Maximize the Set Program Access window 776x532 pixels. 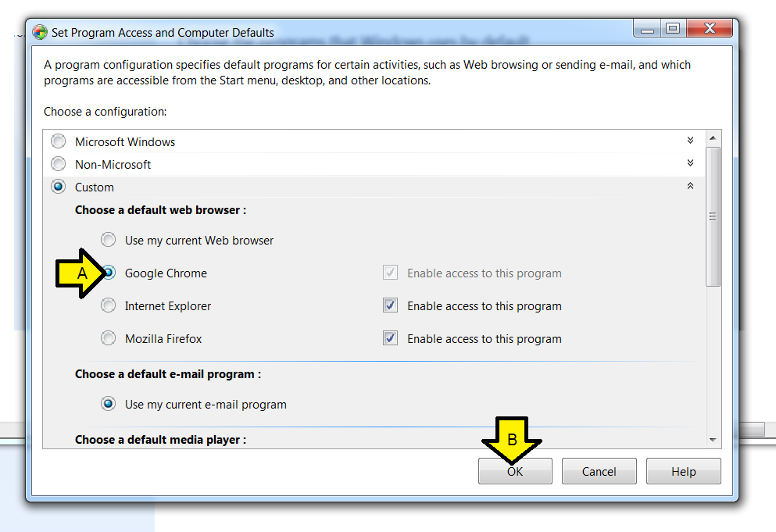point(673,29)
